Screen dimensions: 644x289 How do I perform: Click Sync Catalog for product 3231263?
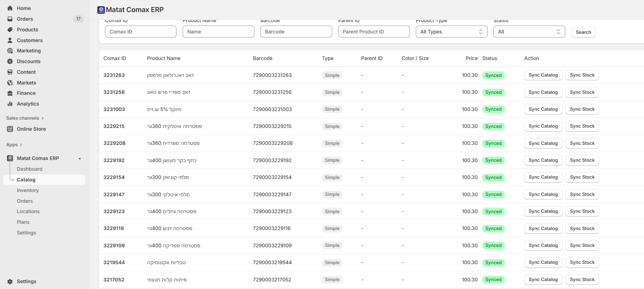543,75
